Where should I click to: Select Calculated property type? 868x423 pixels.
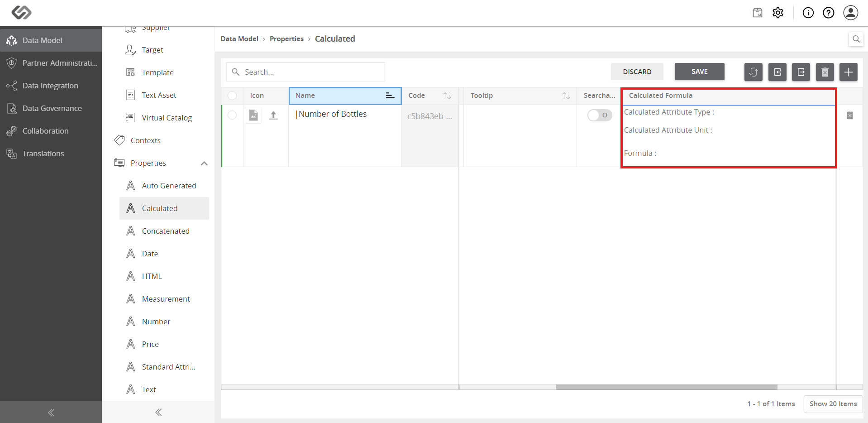point(164,208)
